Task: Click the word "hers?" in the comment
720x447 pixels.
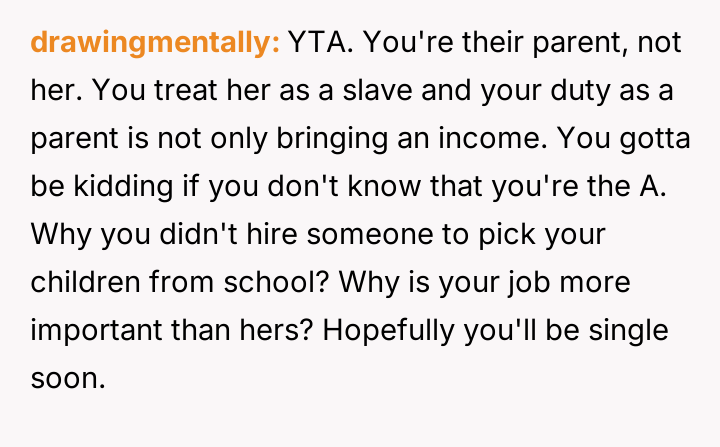Action: [x=329, y=330]
